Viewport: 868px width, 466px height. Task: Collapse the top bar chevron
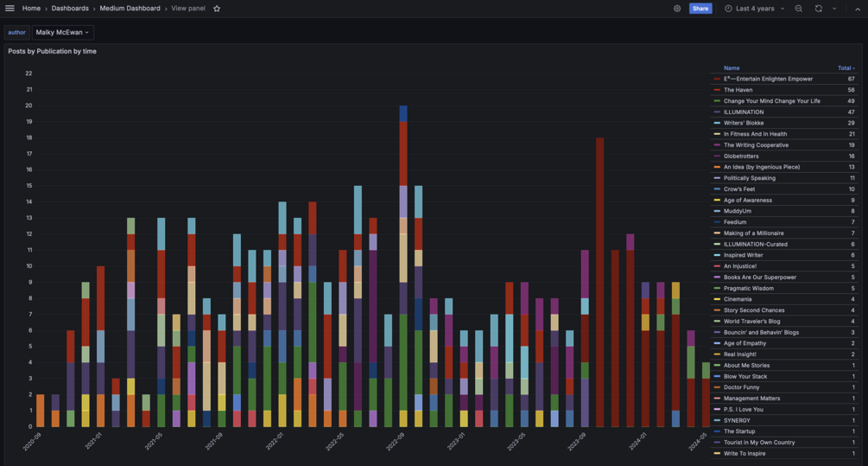click(x=858, y=9)
